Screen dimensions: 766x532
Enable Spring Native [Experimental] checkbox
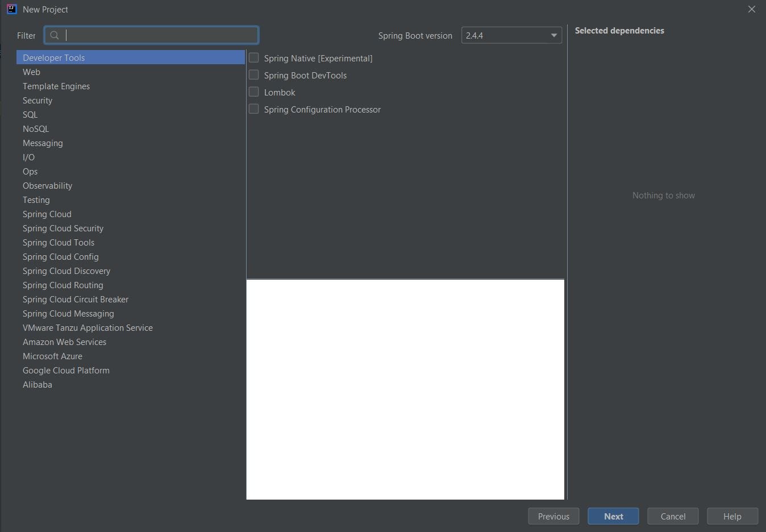point(254,58)
